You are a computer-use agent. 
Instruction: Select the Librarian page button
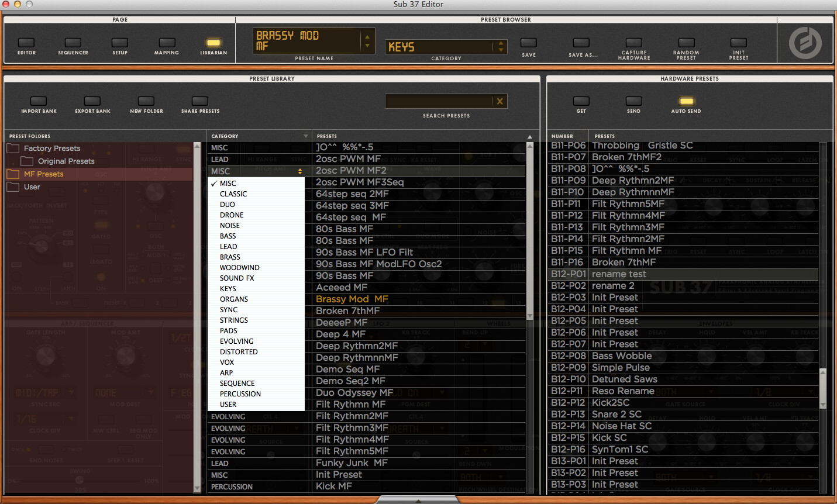pyautogui.click(x=213, y=43)
